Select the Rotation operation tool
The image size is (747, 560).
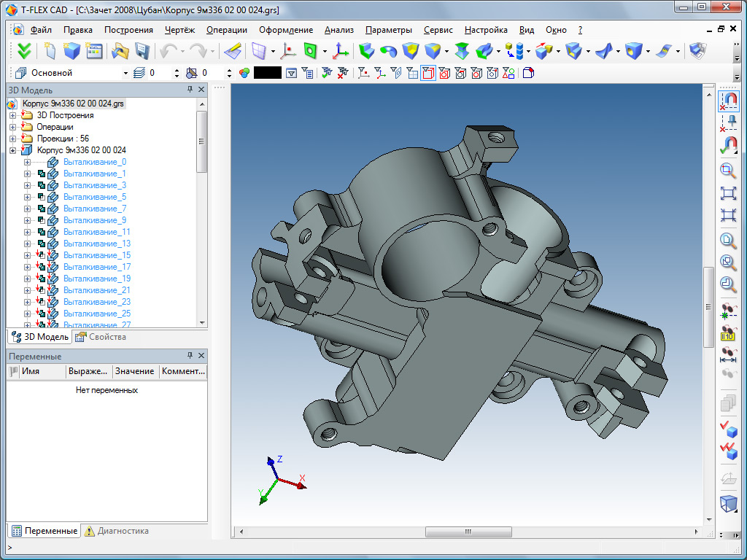coord(388,50)
